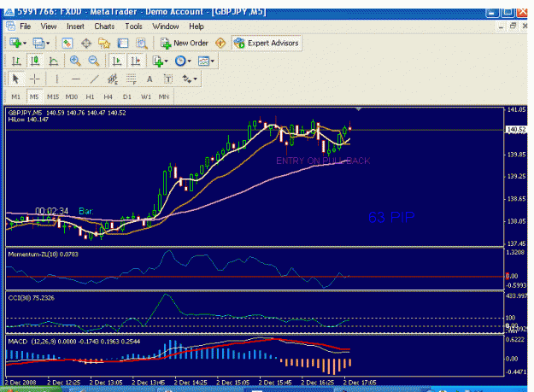
Task: Open the Tools menu
Action: click(133, 26)
